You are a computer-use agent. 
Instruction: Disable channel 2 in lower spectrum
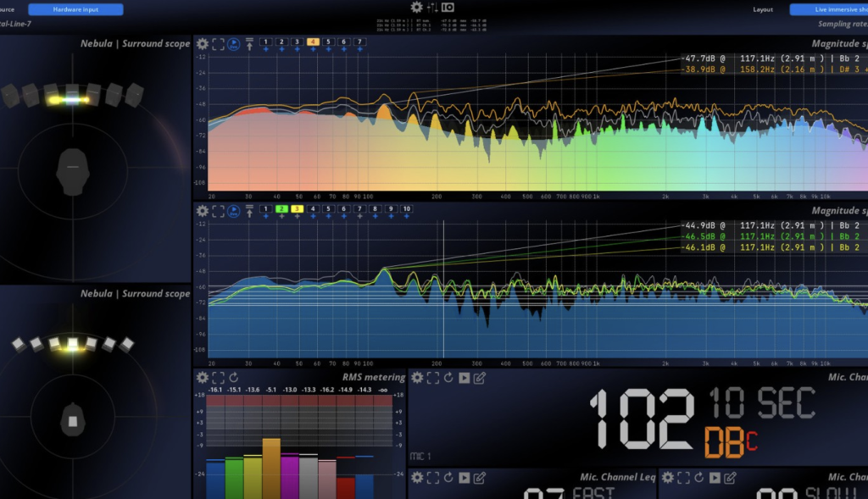(x=281, y=208)
